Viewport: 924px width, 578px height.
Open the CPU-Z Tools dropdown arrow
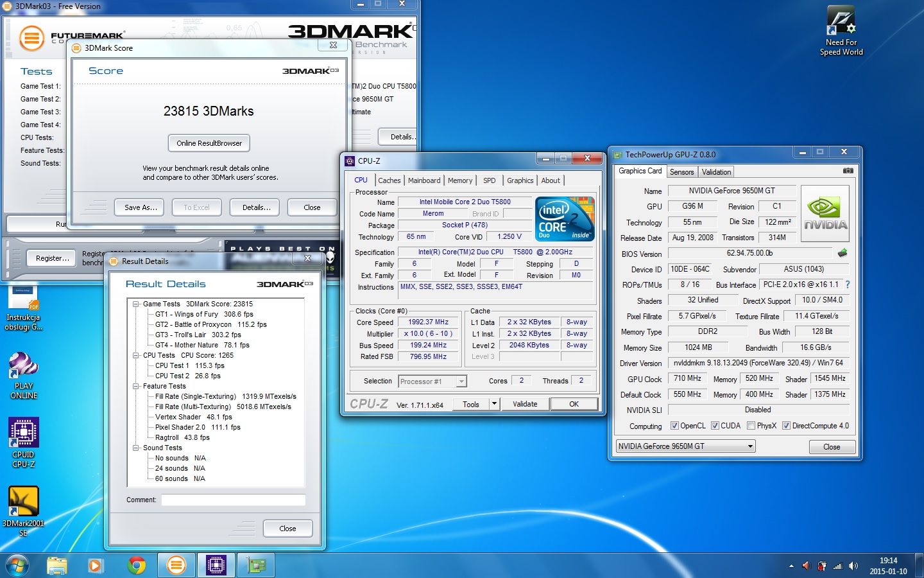click(x=494, y=404)
